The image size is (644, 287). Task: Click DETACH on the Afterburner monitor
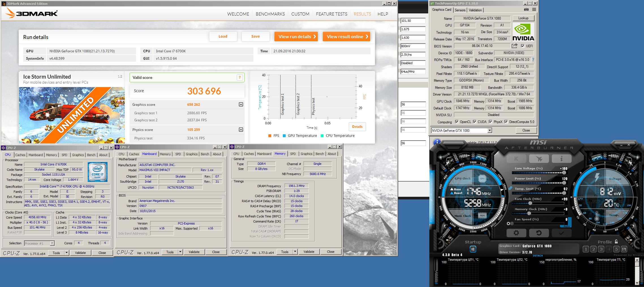[538, 256]
